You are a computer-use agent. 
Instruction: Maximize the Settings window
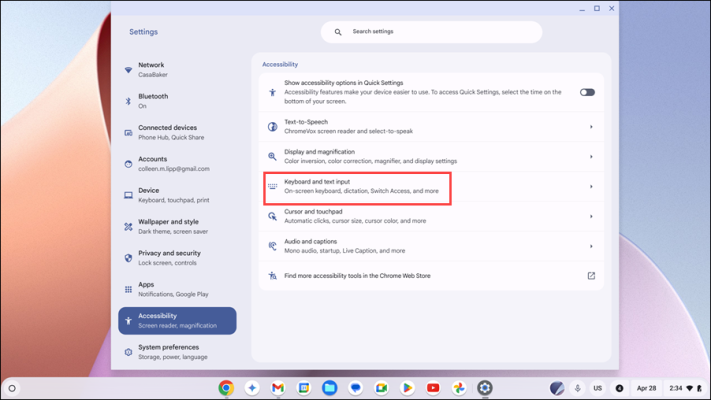[597, 8]
